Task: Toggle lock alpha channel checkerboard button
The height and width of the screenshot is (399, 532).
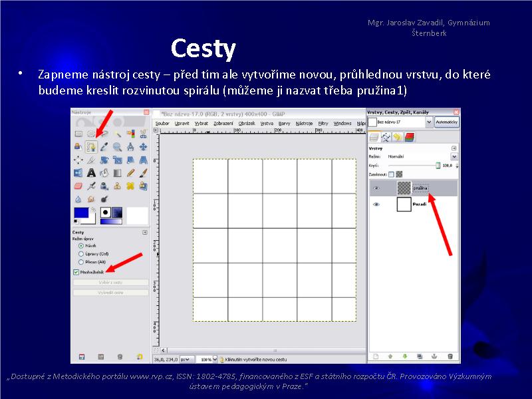Action: pos(400,174)
